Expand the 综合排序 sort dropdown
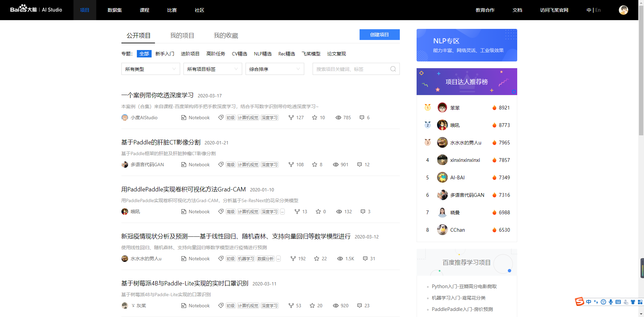The height and width of the screenshot is (317, 644). (274, 69)
